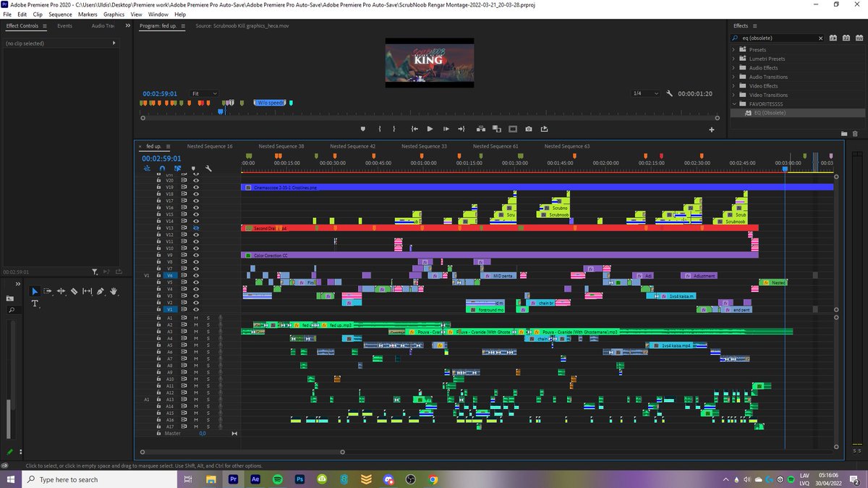Open the timeline settings wrench
Image resolution: width=868 pixels, height=488 pixels.
209,168
